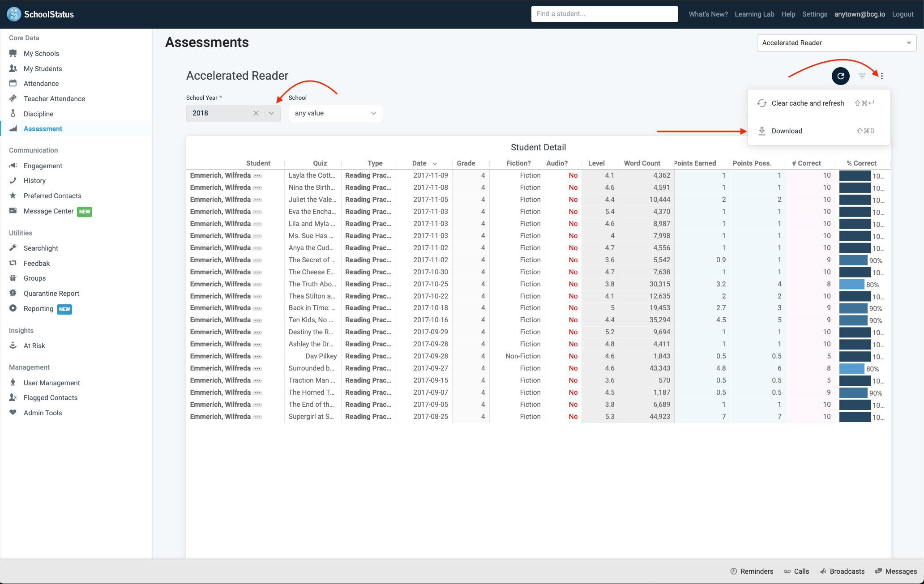Click the 90% bar for The Secret of row

853,260
